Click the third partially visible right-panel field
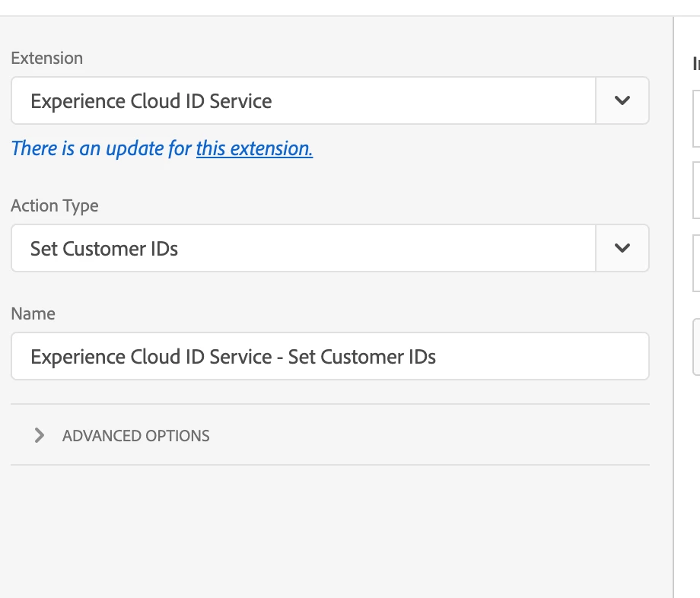 click(x=695, y=263)
